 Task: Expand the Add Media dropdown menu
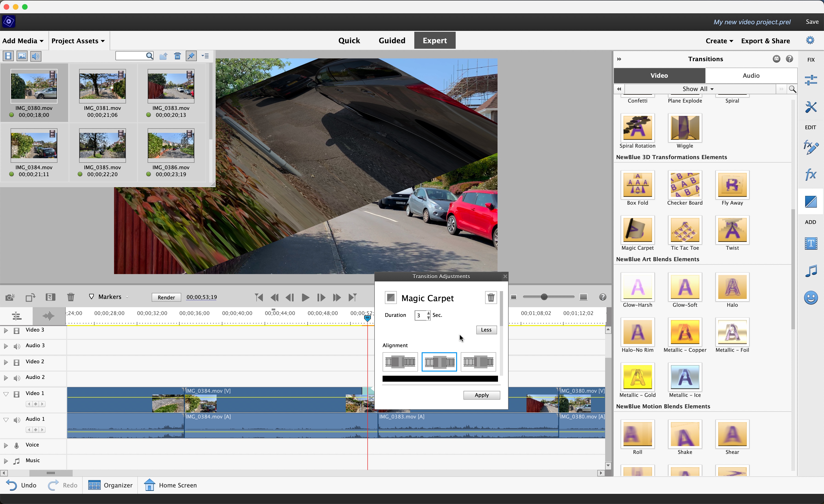click(x=23, y=41)
